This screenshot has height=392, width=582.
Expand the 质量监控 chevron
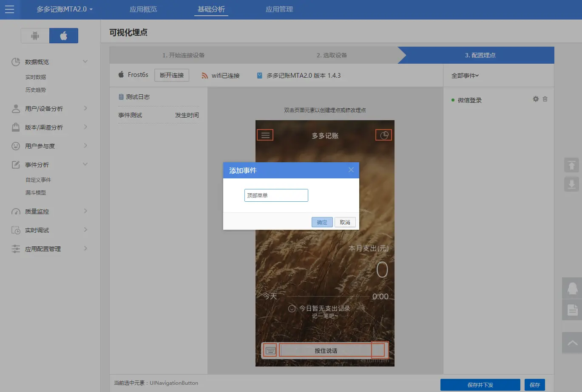coord(85,211)
